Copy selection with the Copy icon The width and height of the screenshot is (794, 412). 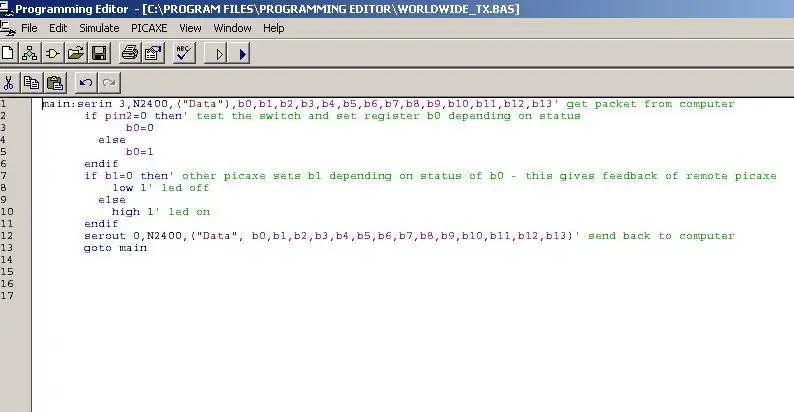(31, 83)
